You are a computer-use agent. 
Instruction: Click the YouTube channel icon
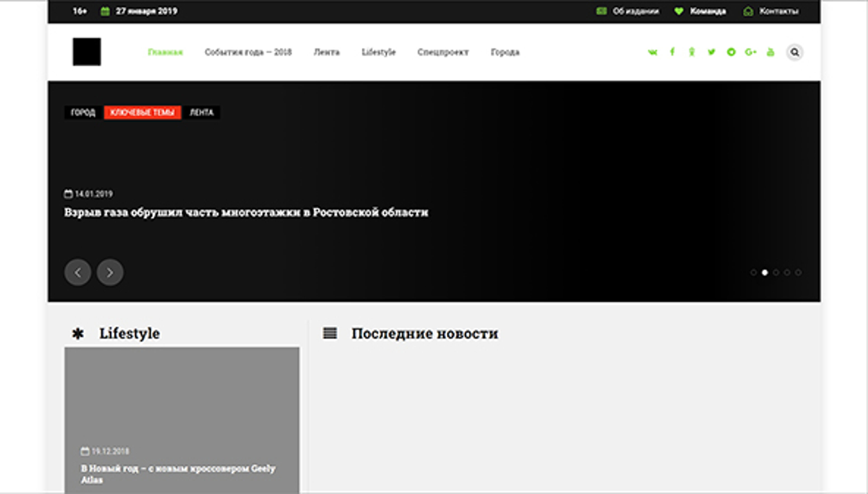point(771,52)
